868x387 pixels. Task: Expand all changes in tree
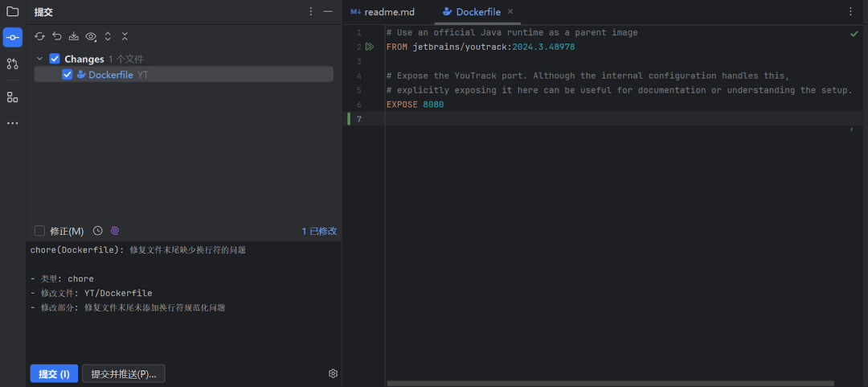pyautogui.click(x=108, y=36)
